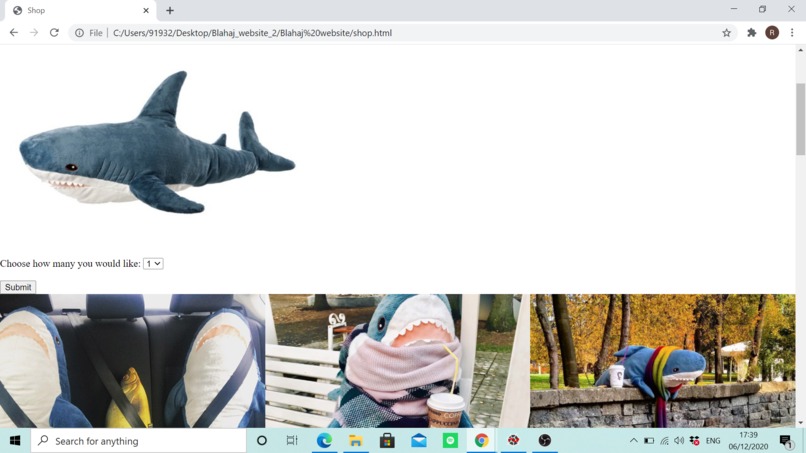Screen dimensions: 806x453
Task: Open the photo of sharks in car seats
Action: 133,360
